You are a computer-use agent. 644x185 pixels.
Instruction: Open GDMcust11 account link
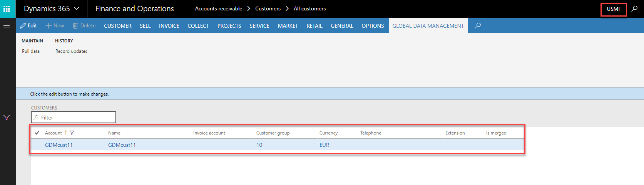pos(59,145)
